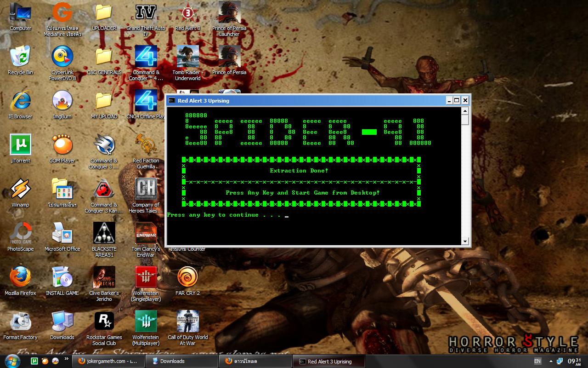This screenshot has height=368, width=588.
Task: Open the Downloads desktop icon
Action: [x=62, y=325]
